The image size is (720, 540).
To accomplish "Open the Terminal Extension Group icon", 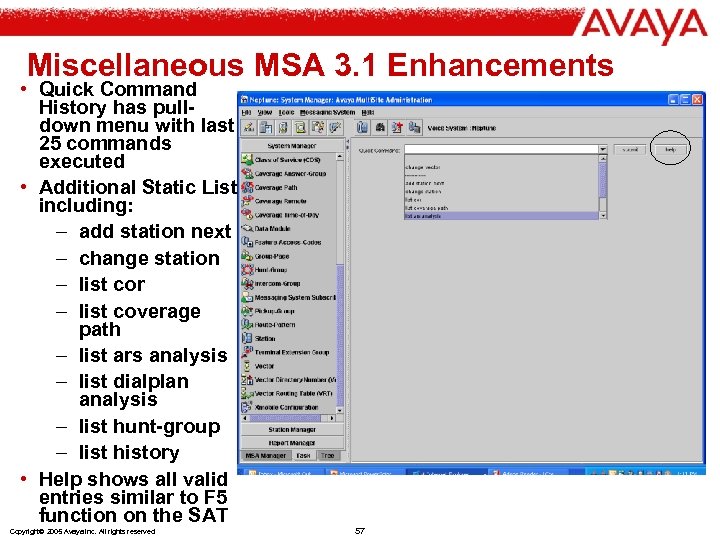I will pos(248,352).
